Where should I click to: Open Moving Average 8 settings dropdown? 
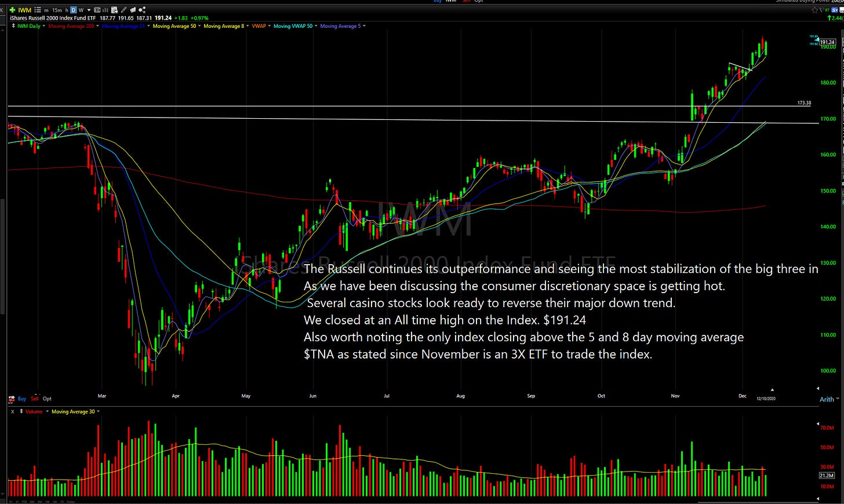[248, 26]
